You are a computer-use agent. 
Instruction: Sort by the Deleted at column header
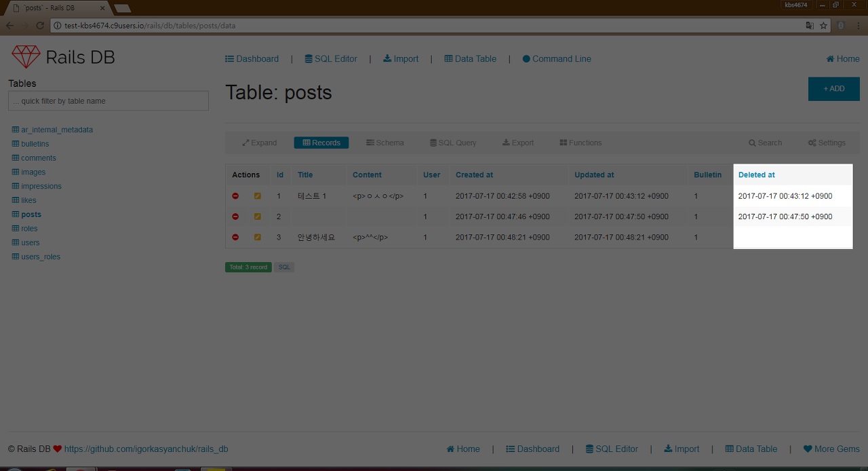click(756, 175)
